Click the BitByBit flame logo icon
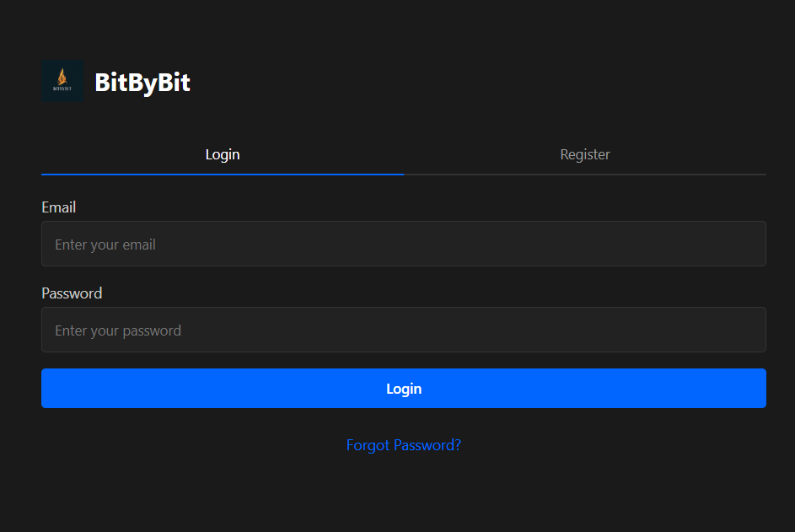Screen dimensions: 795x532 tap(62, 81)
